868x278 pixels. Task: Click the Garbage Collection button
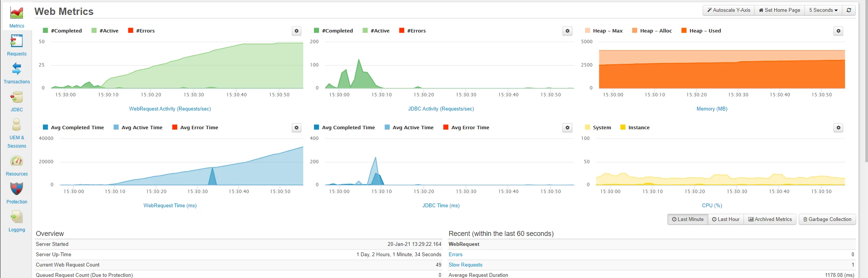click(x=827, y=219)
